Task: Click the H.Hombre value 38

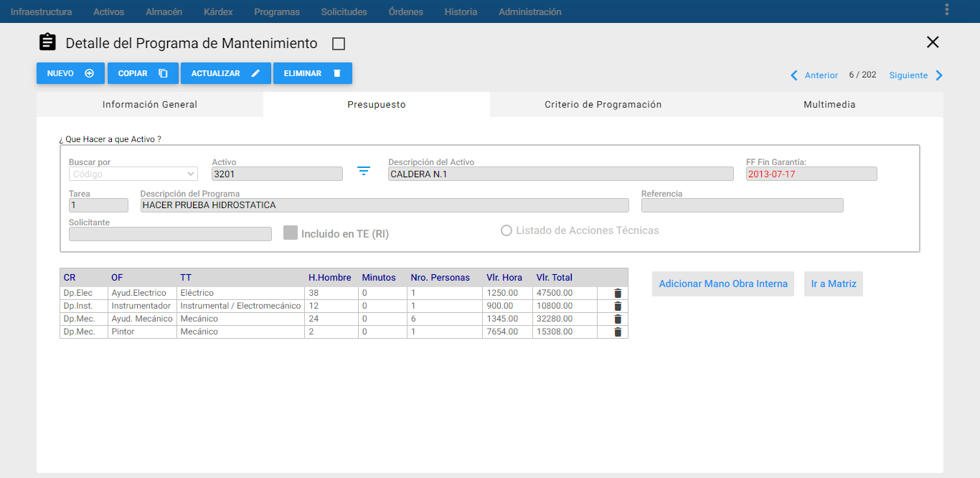Action: point(332,293)
